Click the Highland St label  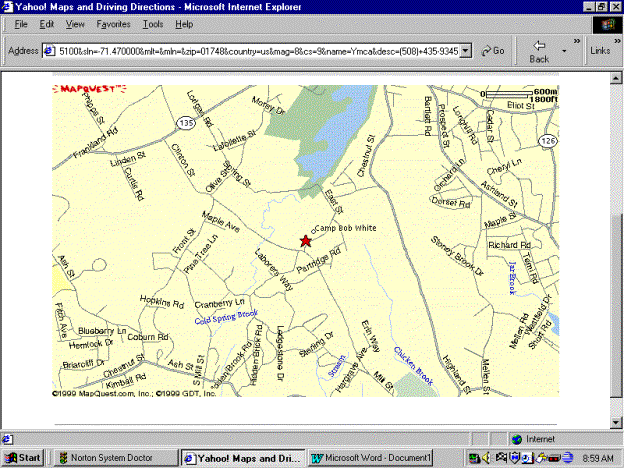coord(457,374)
